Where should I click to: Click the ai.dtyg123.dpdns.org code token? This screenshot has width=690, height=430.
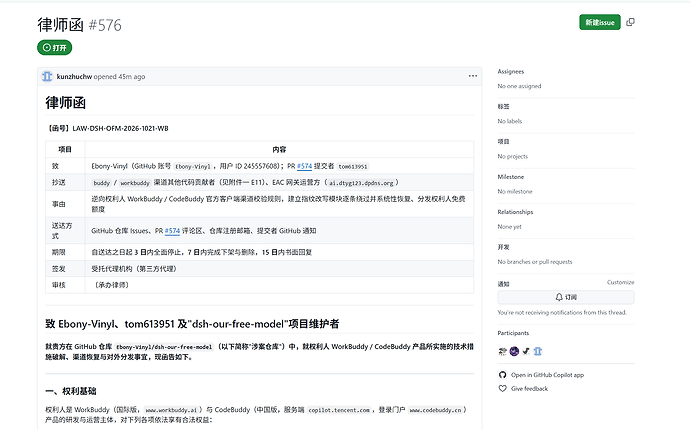tap(361, 183)
